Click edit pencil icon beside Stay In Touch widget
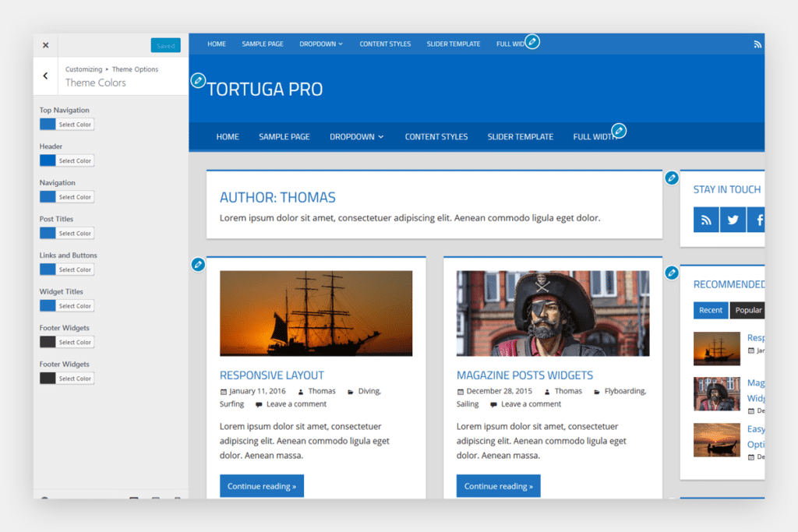This screenshot has height=532, width=798. tap(671, 178)
